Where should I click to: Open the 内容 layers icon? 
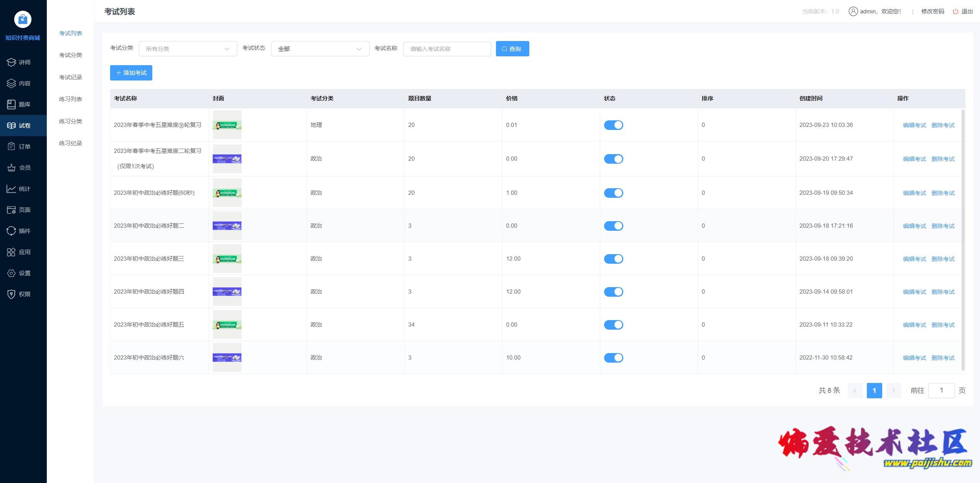(x=12, y=83)
